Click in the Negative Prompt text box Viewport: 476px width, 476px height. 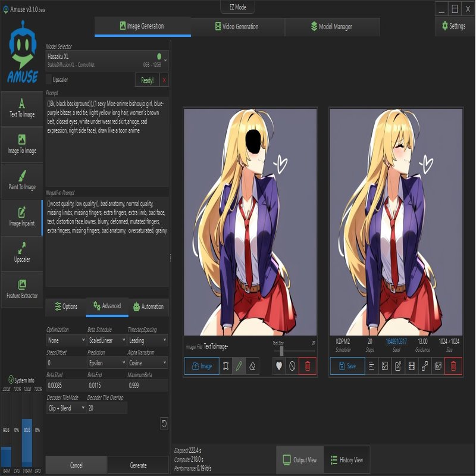(107, 242)
